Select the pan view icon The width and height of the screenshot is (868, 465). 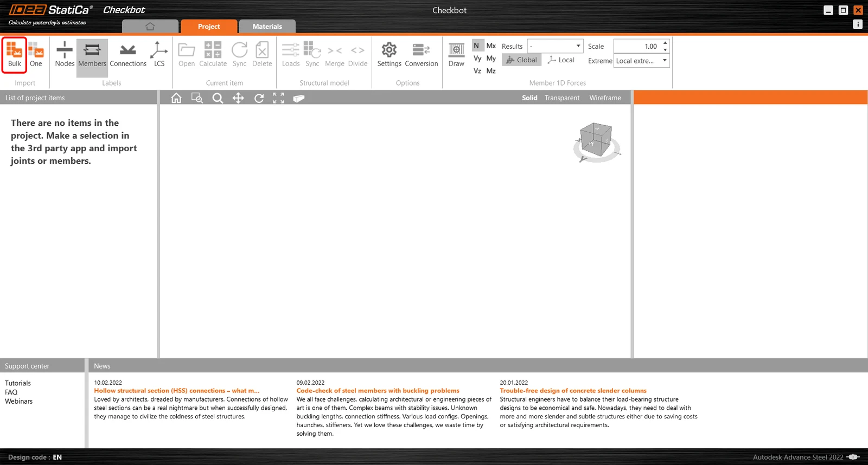tap(238, 98)
